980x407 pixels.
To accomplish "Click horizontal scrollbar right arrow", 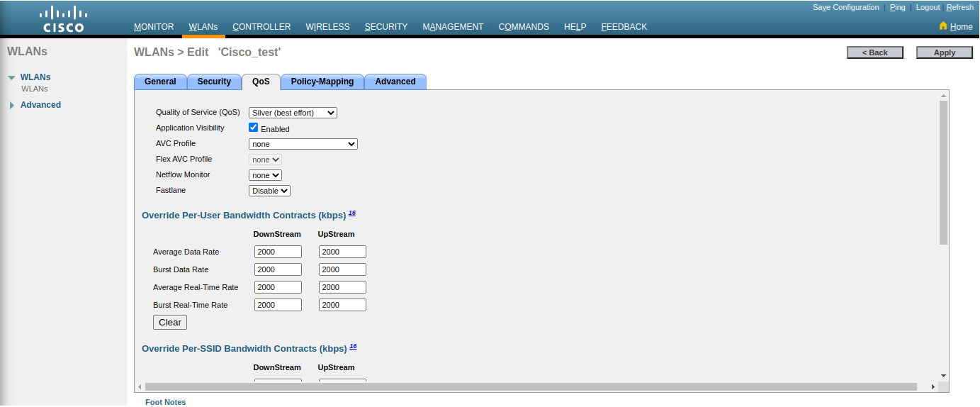I will click(933, 387).
